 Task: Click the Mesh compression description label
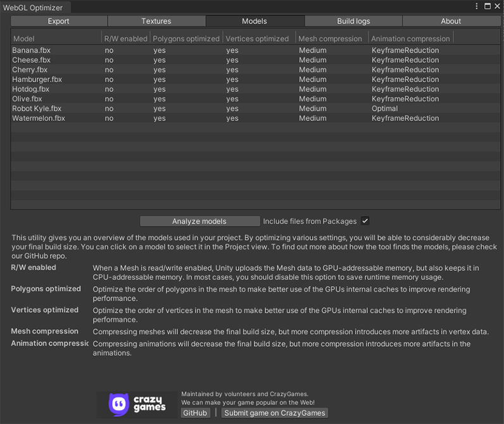click(45, 331)
